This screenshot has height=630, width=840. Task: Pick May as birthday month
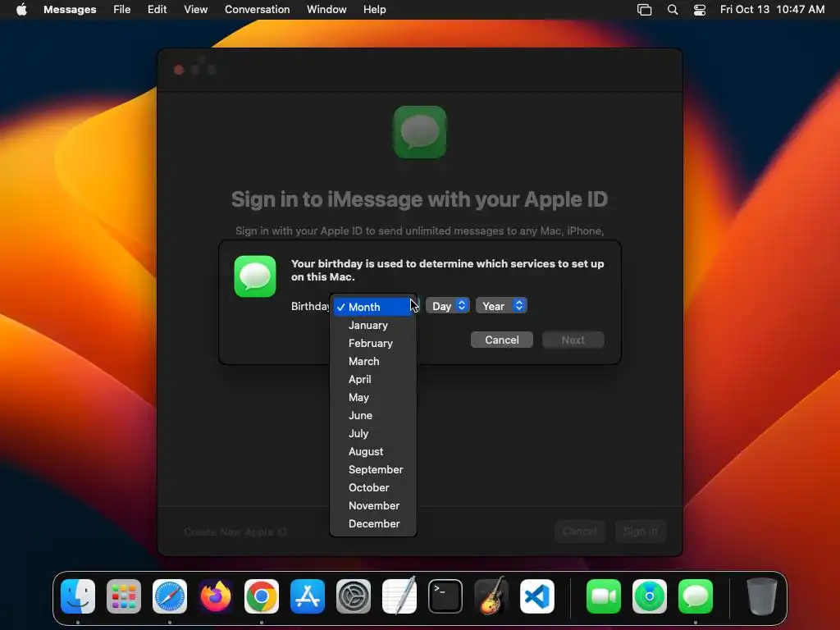[x=373, y=398]
